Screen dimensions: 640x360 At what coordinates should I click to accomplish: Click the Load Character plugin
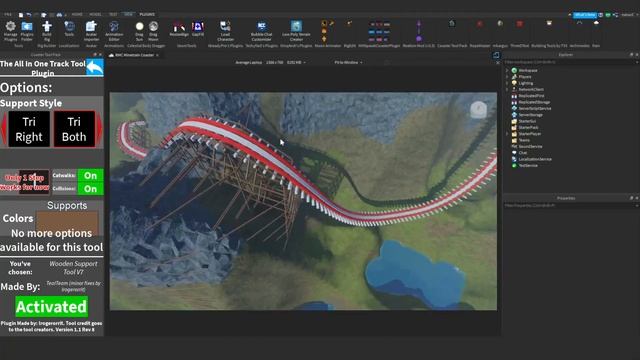tap(225, 31)
